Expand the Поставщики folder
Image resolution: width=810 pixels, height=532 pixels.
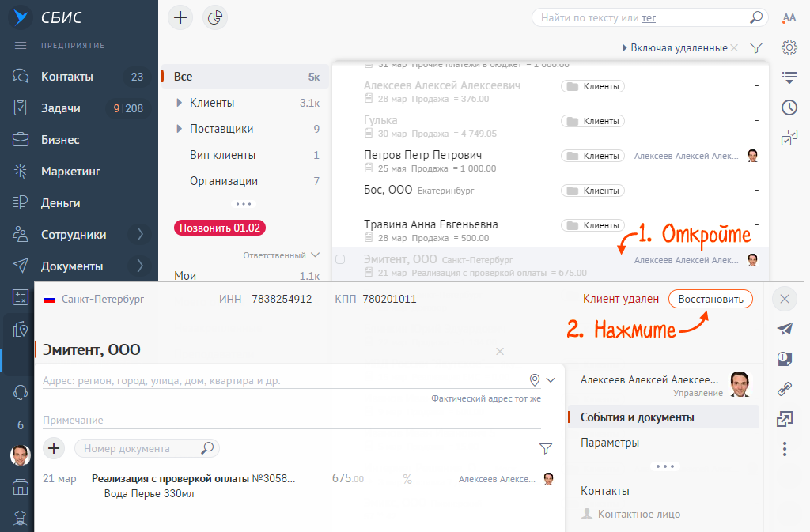pyautogui.click(x=180, y=129)
